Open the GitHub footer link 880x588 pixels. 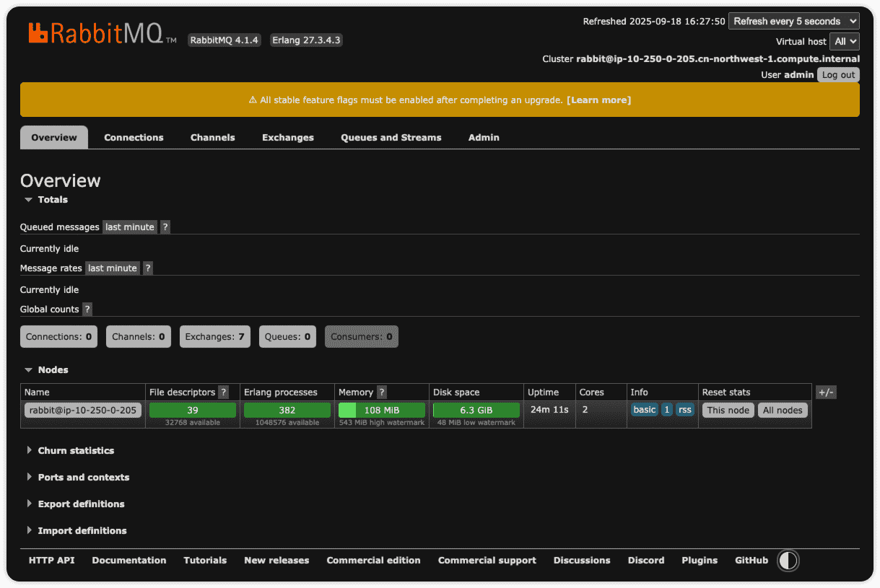pyautogui.click(x=752, y=561)
